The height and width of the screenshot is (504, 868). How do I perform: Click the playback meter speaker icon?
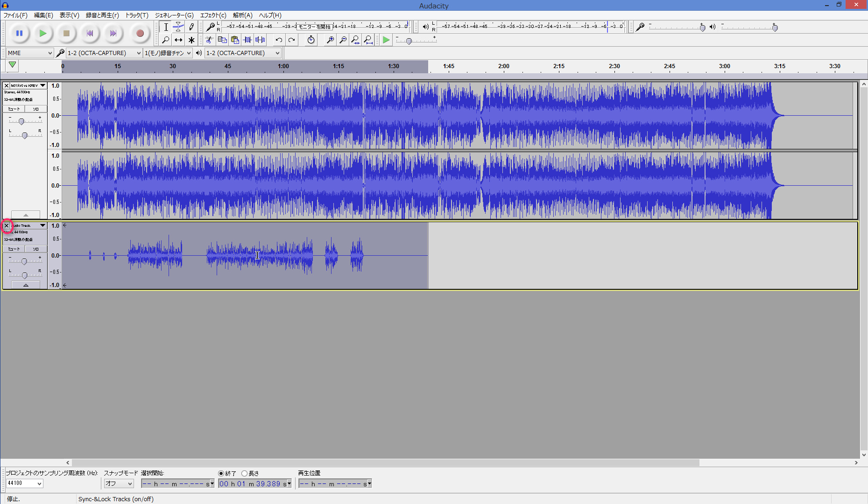point(425,27)
